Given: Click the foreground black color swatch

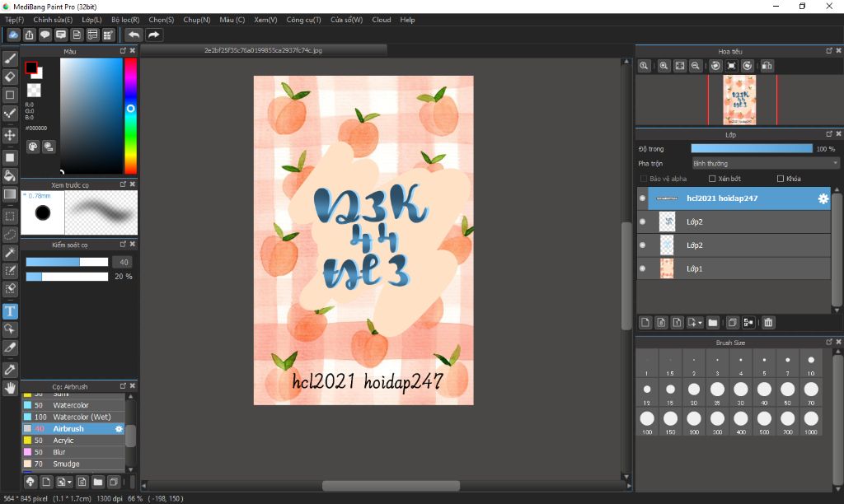Looking at the screenshot, I should point(31,68).
